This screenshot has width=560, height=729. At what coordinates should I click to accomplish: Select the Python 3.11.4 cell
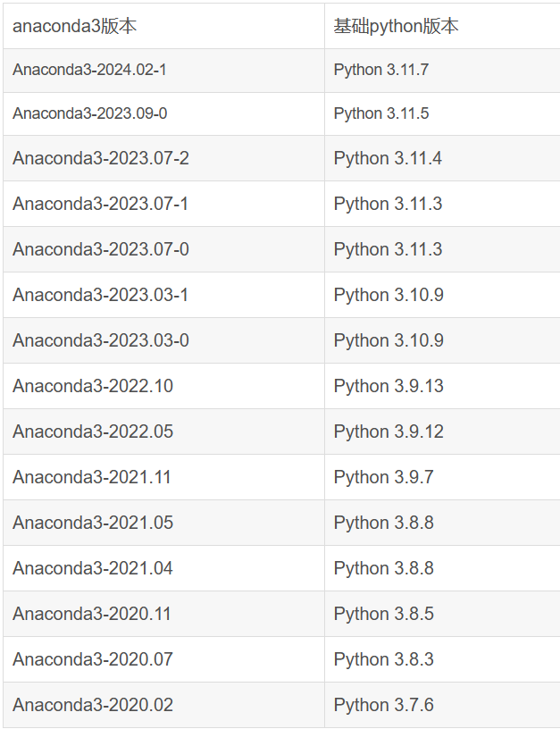[x=388, y=158]
